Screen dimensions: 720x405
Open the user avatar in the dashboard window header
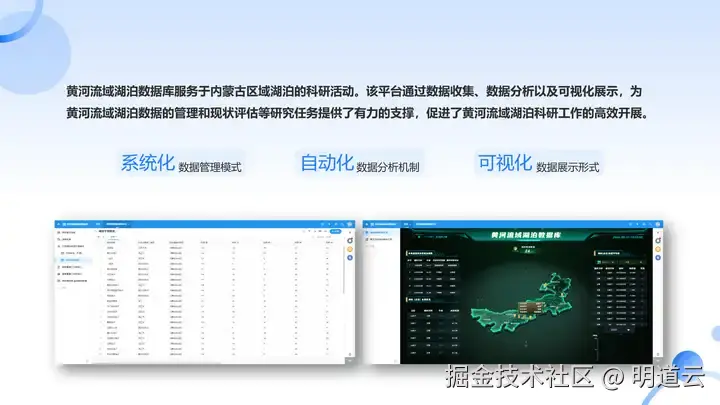point(658,224)
